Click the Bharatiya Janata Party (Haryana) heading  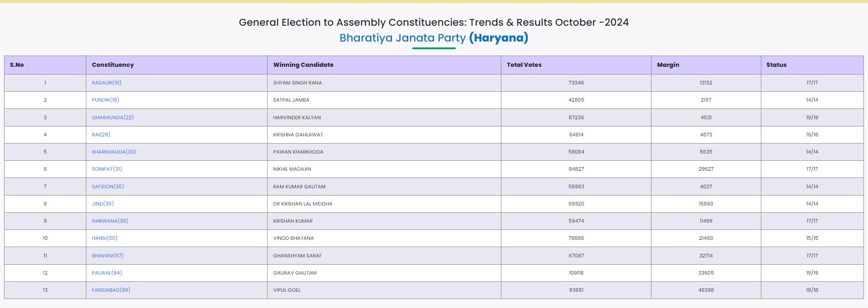click(x=434, y=38)
